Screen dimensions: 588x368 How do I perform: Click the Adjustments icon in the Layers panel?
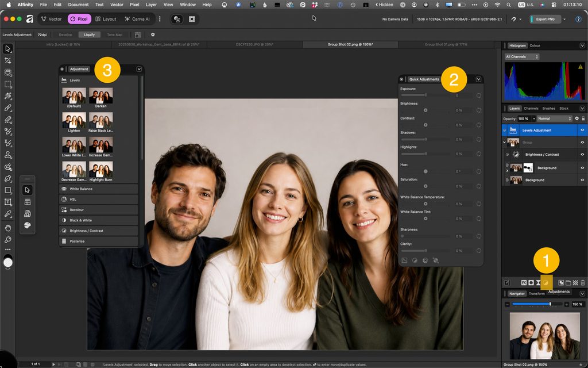[x=546, y=283]
